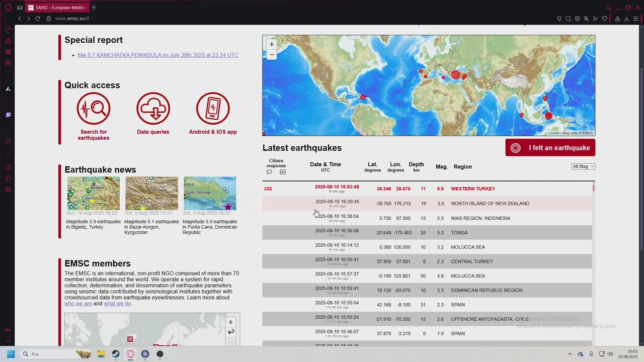
Task: Zoom in on the earthquake world map
Action: [272, 44]
